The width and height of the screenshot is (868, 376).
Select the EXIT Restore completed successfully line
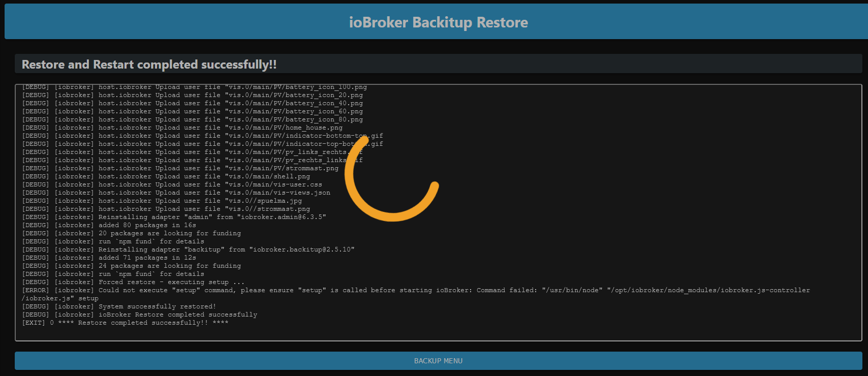pos(125,323)
